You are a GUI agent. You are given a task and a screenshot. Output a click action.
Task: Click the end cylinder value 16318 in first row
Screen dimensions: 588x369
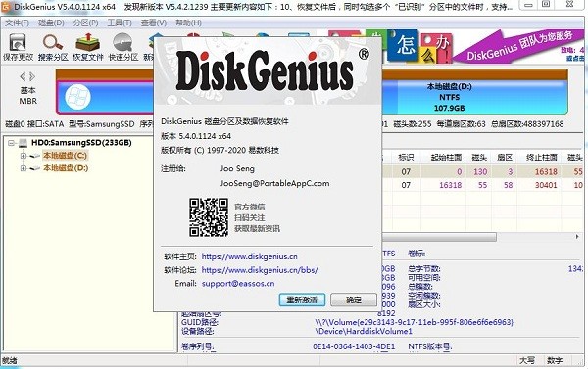546,172
